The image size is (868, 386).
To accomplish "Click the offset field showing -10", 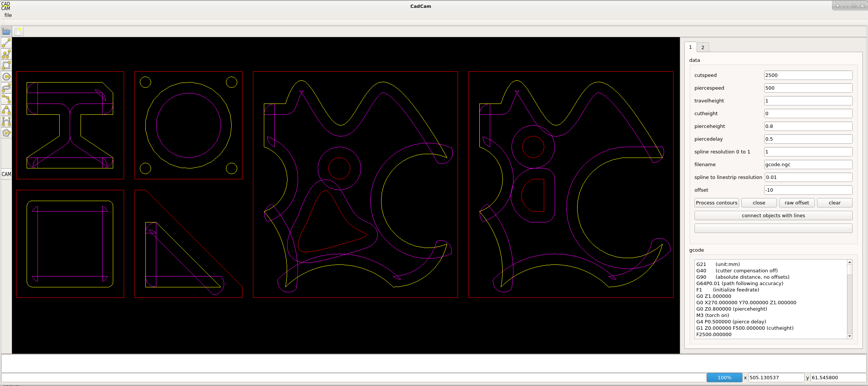I will coord(808,190).
